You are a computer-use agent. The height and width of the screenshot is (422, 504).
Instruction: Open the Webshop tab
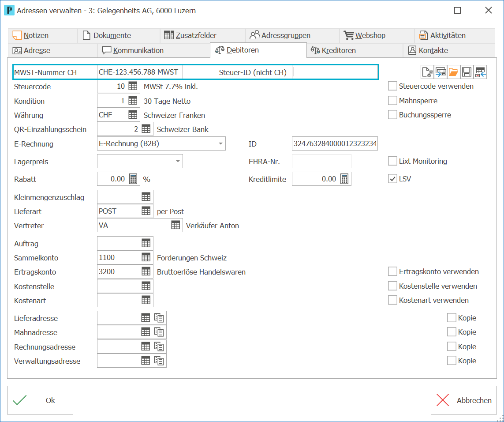click(377, 35)
